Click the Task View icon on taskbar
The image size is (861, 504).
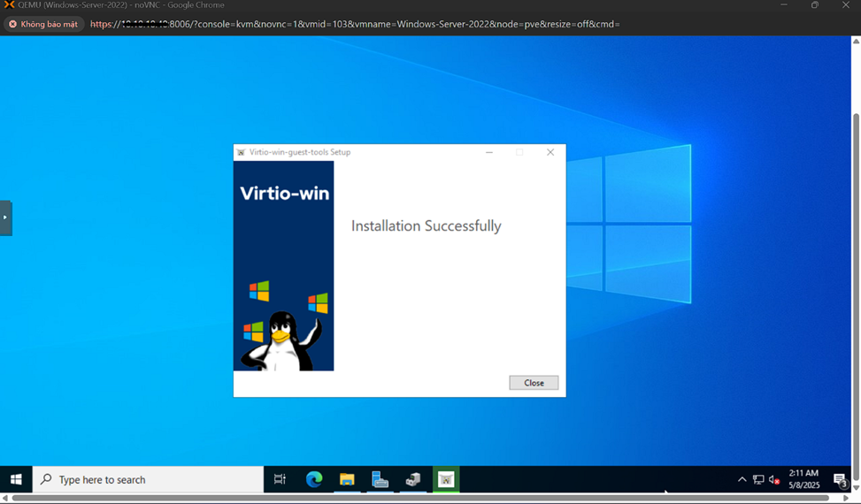coord(280,479)
